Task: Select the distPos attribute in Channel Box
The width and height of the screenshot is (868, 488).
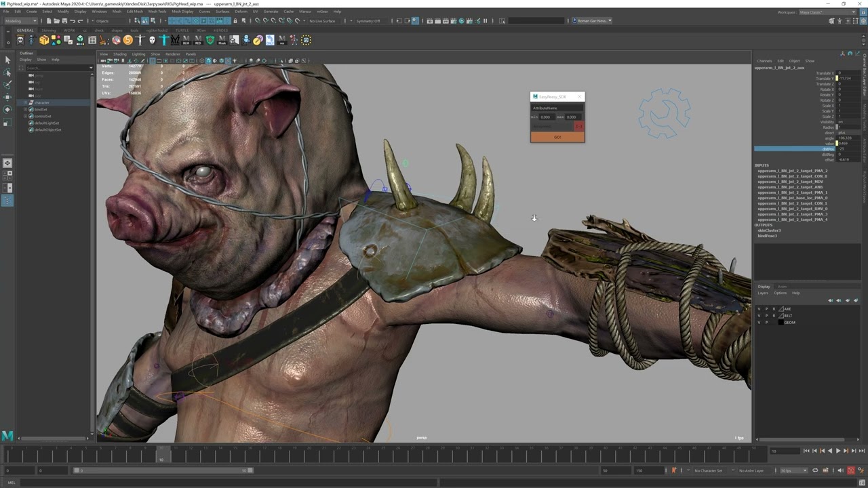Action: [807, 149]
